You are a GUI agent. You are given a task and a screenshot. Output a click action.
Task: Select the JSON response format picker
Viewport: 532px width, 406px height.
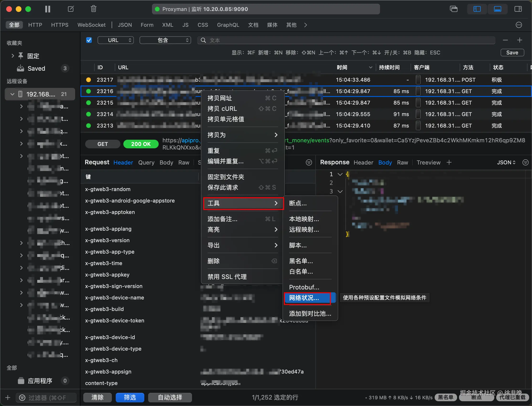point(506,162)
